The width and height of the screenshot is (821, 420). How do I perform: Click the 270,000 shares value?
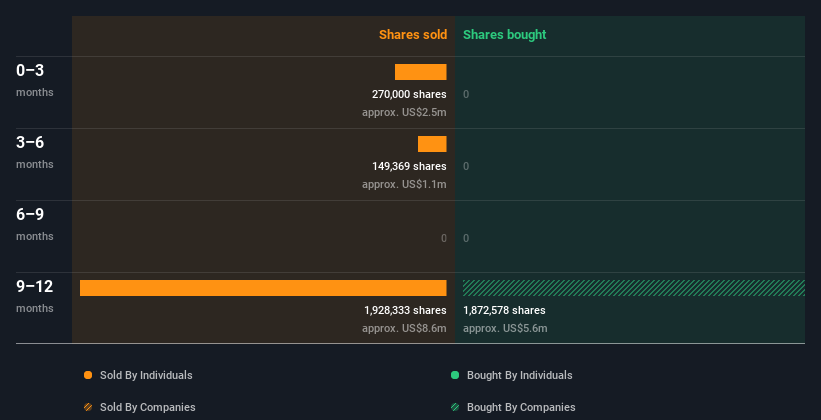click(409, 94)
